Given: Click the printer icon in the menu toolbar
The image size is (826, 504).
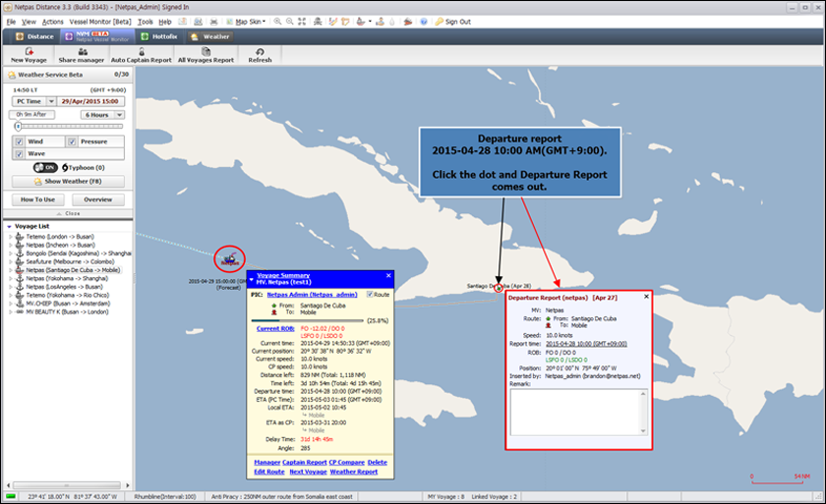Looking at the screenshot, I should 214,22.
